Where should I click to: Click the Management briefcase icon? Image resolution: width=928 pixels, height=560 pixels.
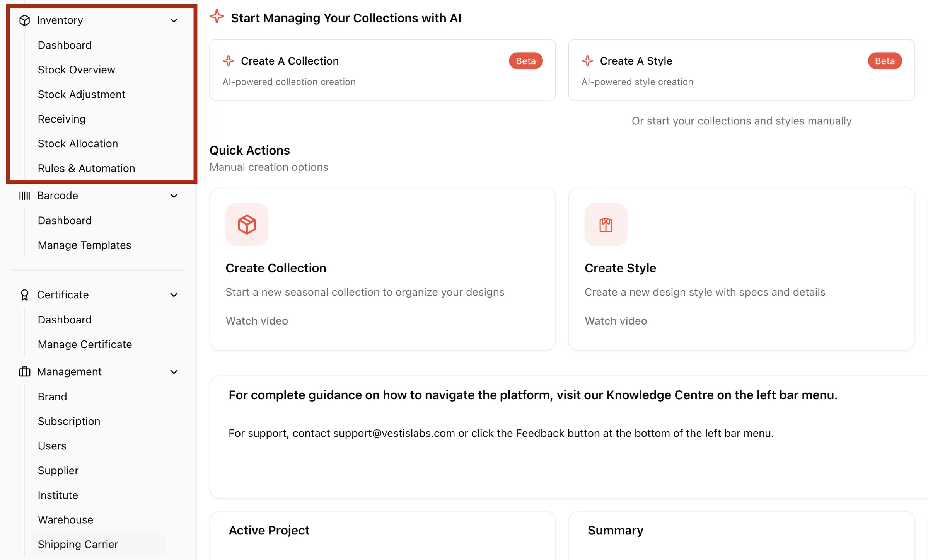point(24,371)
